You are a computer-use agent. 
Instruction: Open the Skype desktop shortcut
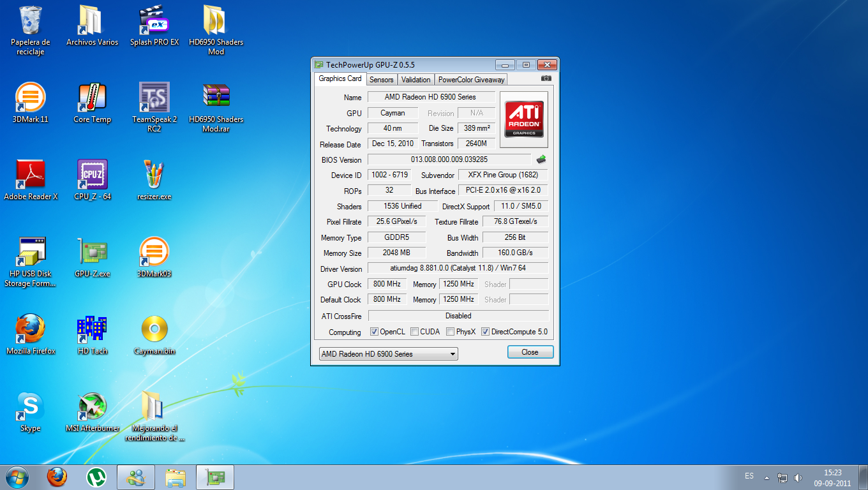click(31, 412)
